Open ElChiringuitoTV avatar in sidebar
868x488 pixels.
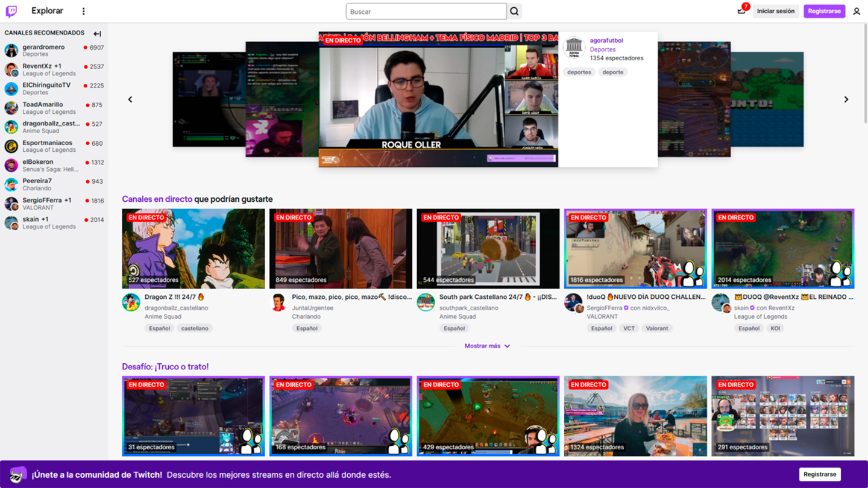pyautogui.click(x=11, y=89)
